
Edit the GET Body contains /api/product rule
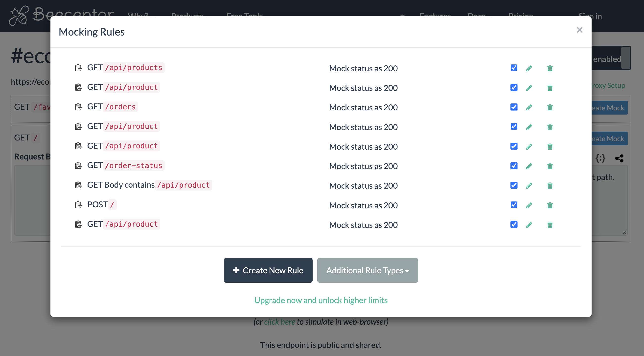[529, 185]
